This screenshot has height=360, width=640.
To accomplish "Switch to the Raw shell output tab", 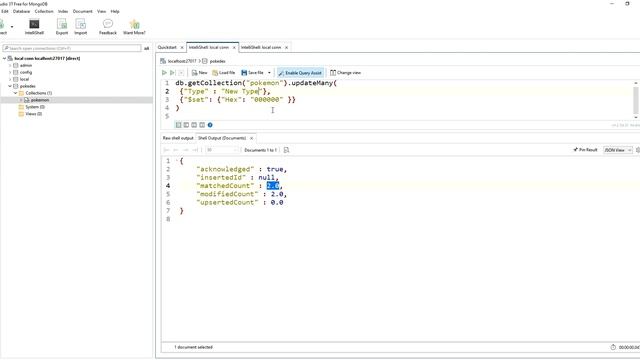I will (x=178, y=138).
